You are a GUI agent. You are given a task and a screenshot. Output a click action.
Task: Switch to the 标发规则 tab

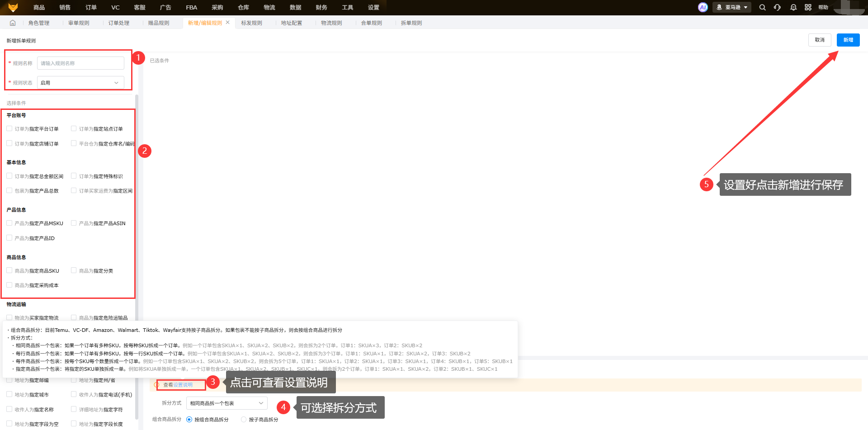(x=251, y=23)
